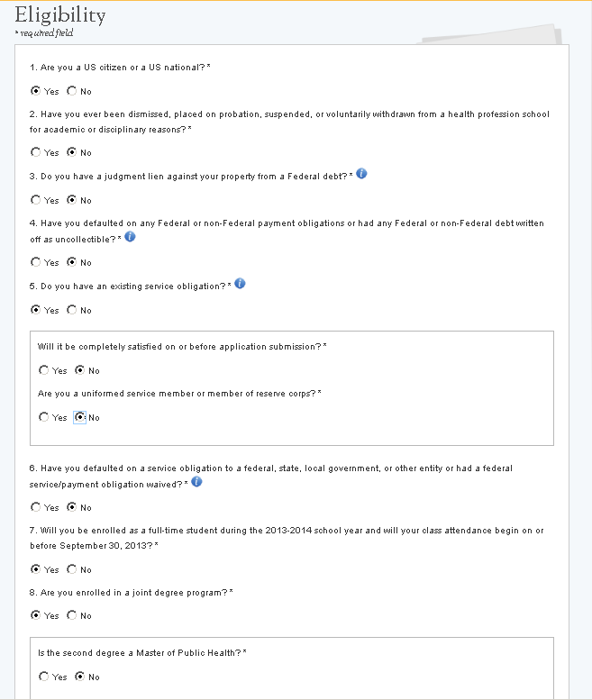
Task: Open info icon for defaulted service obligation
Action: (196, 482)
